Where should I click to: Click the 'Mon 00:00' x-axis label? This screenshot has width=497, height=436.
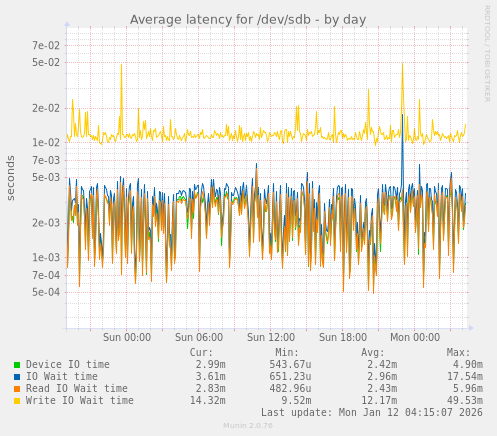point(415,337)
